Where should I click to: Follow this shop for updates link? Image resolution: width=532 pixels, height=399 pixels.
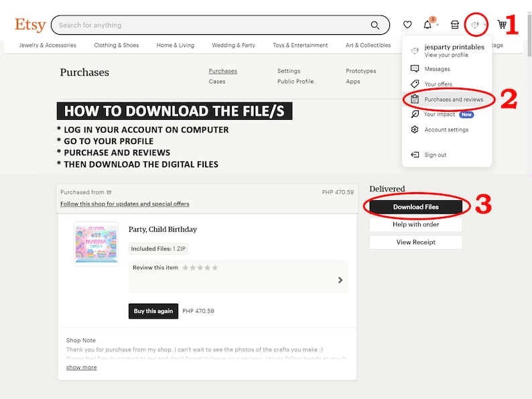[x=125, y=204]
